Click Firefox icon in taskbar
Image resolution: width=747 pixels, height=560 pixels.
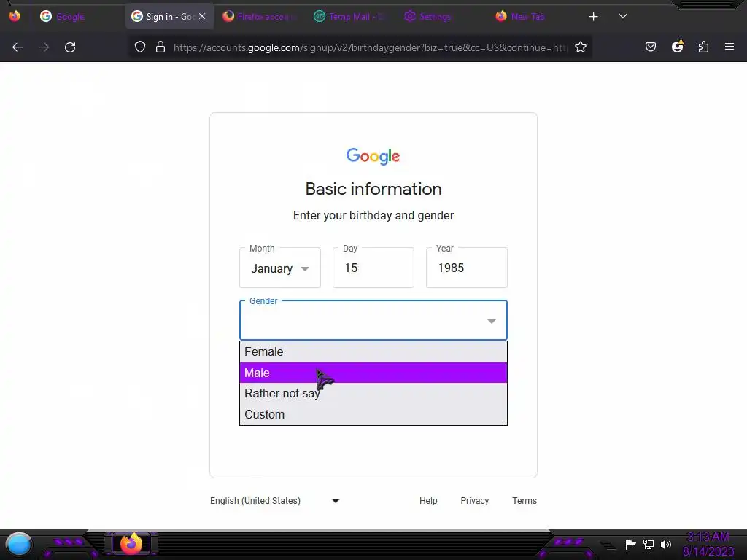(131, 544)
